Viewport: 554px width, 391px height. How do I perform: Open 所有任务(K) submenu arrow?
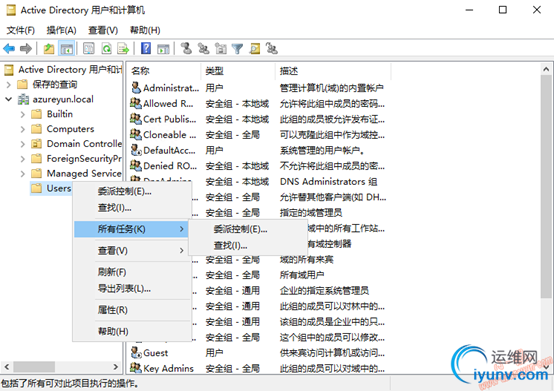coord(182,229)
